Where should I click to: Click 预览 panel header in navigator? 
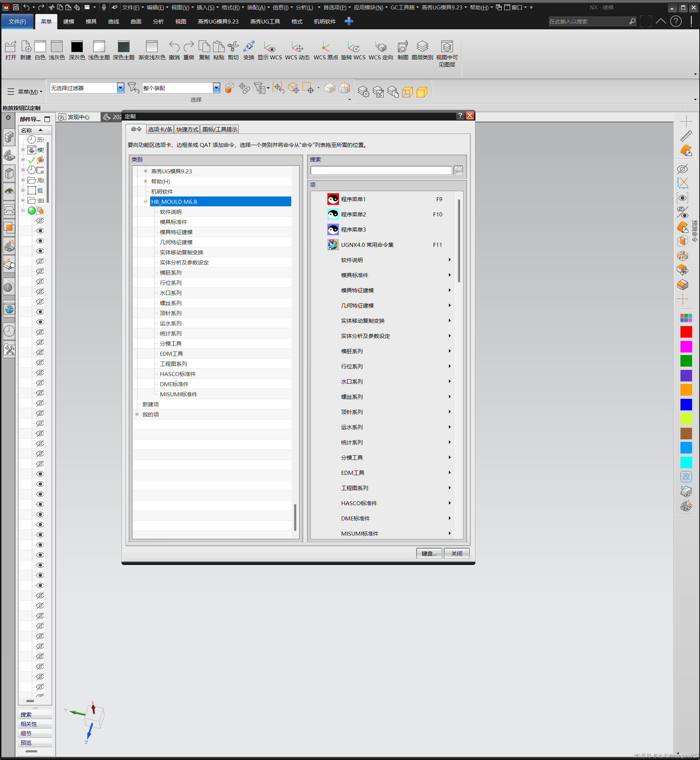[x=35, y=743]
